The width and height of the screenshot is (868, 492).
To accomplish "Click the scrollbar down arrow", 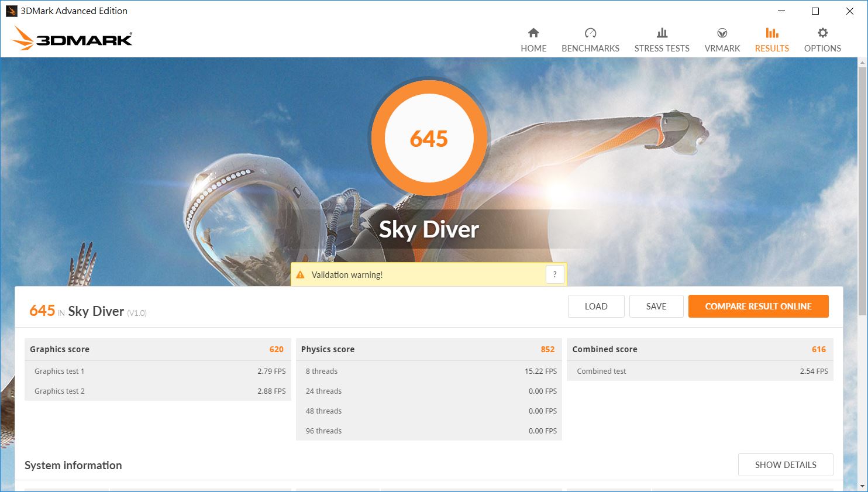I will tap(862, 486).
